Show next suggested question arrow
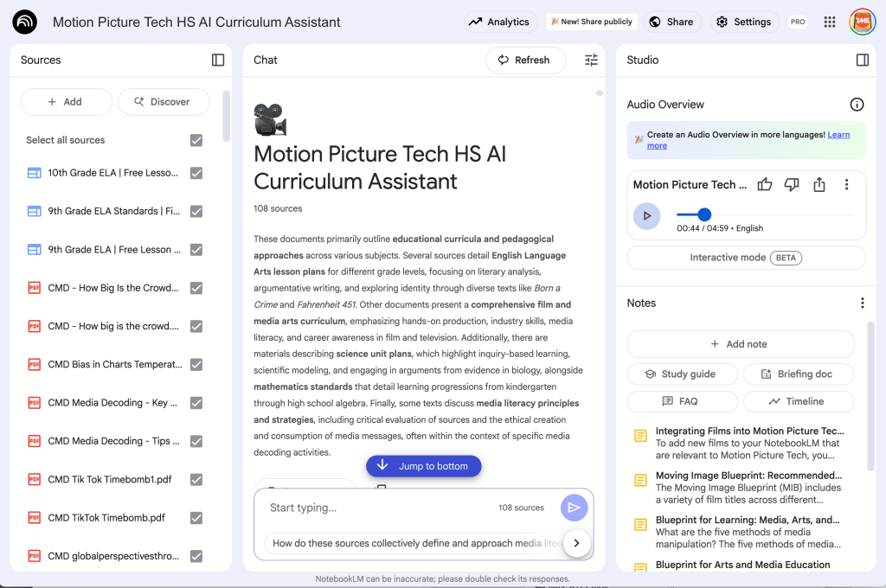Screen dimensions: 886x588 (x=576, y=543)
